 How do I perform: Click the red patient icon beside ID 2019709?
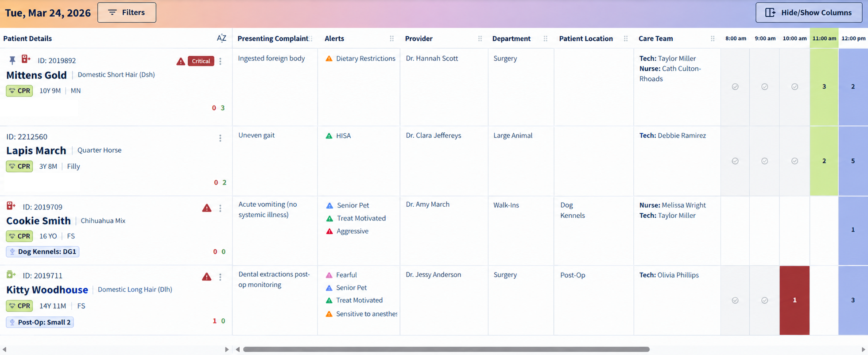coord(11,206)
